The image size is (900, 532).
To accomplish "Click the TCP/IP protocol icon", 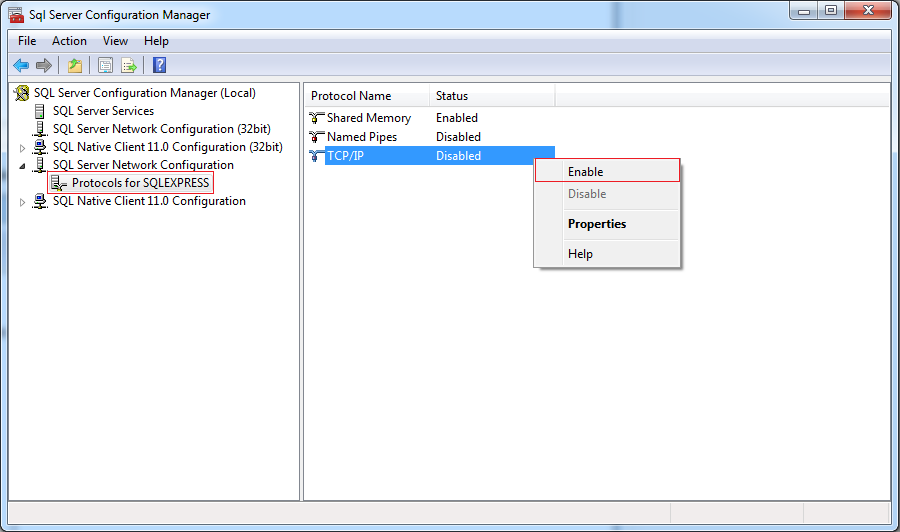I will [x=316, y=156].
